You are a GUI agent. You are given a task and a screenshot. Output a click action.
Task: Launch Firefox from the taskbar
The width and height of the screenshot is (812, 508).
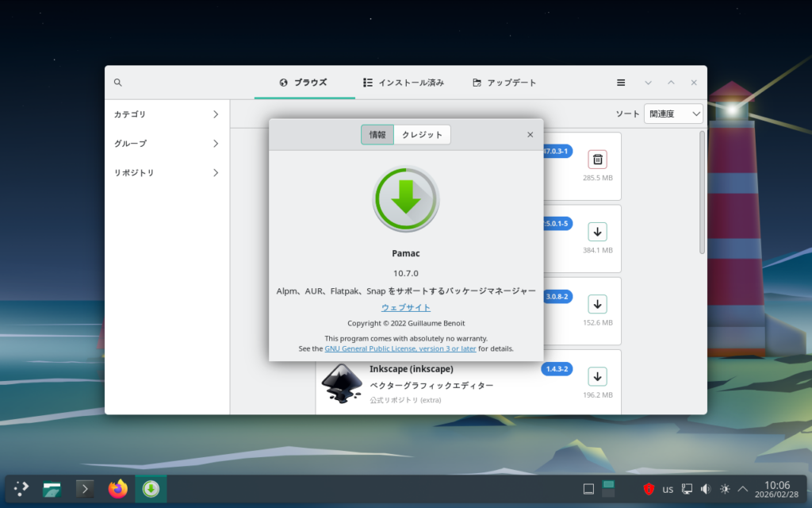118,489
